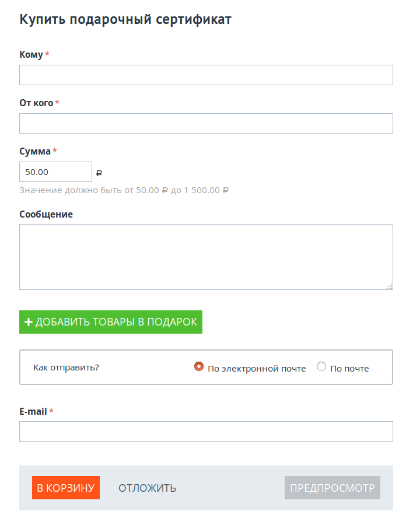This screenshot has width=420, height=525.
Task: Click the E-mail input field
Action: [206, 432]
